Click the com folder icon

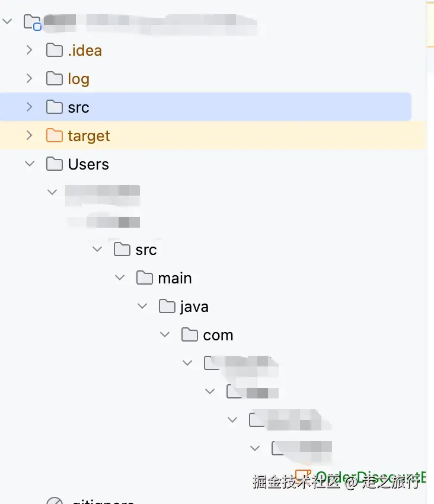pos(190,335)
